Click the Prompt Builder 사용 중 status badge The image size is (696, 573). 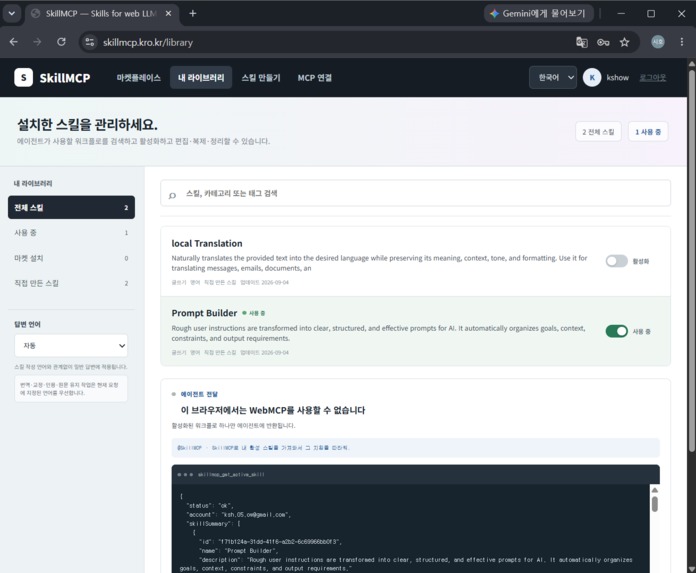coord(253,313)
